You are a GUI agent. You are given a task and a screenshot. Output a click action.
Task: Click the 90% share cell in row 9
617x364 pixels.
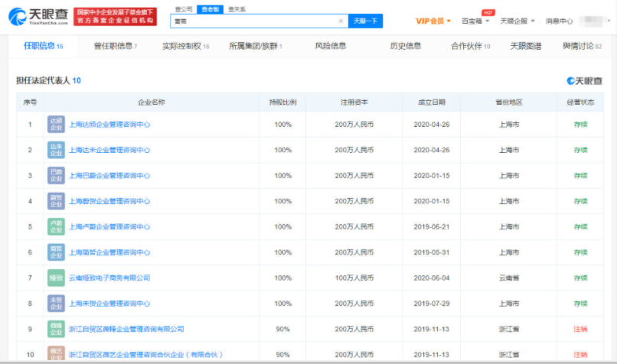pos(282,329)
